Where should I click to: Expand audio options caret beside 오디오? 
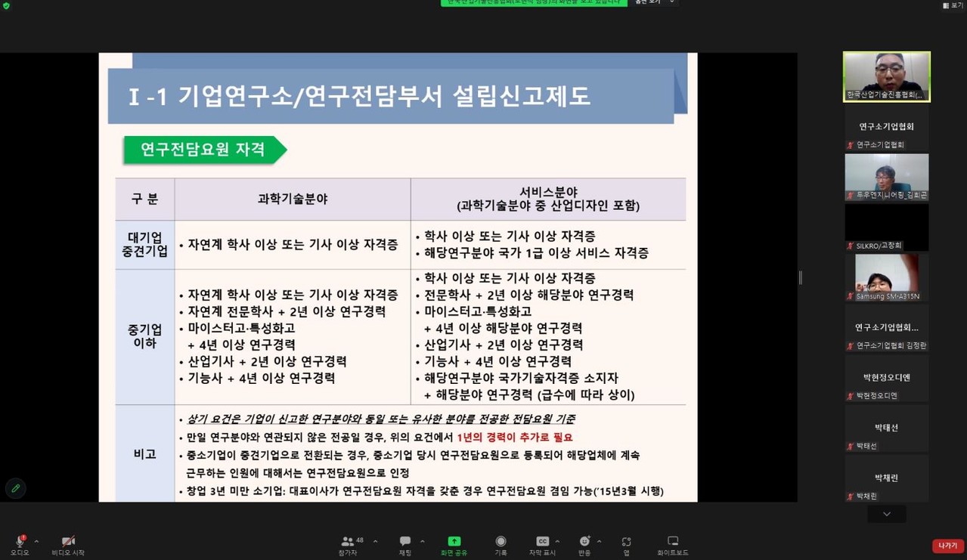click(36, 541)
